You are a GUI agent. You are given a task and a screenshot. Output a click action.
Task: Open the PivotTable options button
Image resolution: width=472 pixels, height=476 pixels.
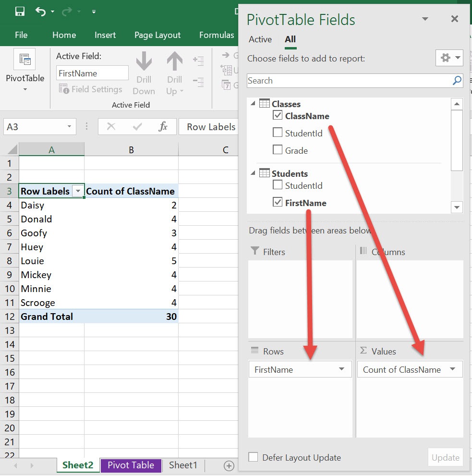tap(25, 71)
